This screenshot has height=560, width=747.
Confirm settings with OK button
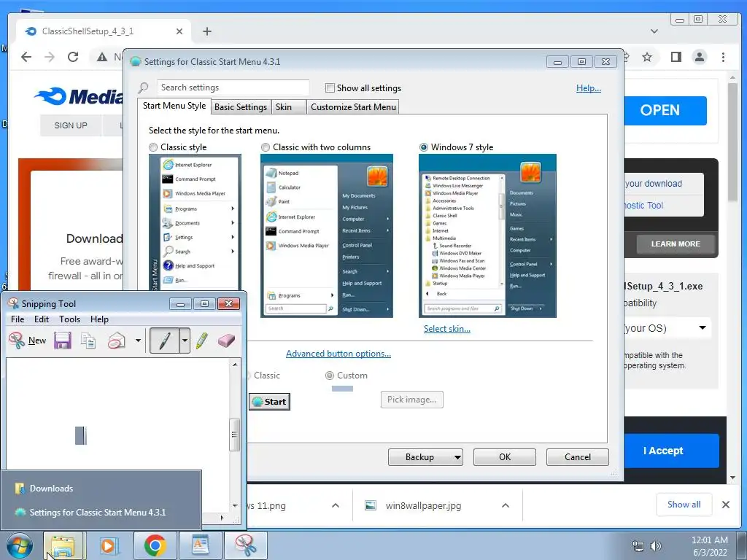(x=505, y=457)
